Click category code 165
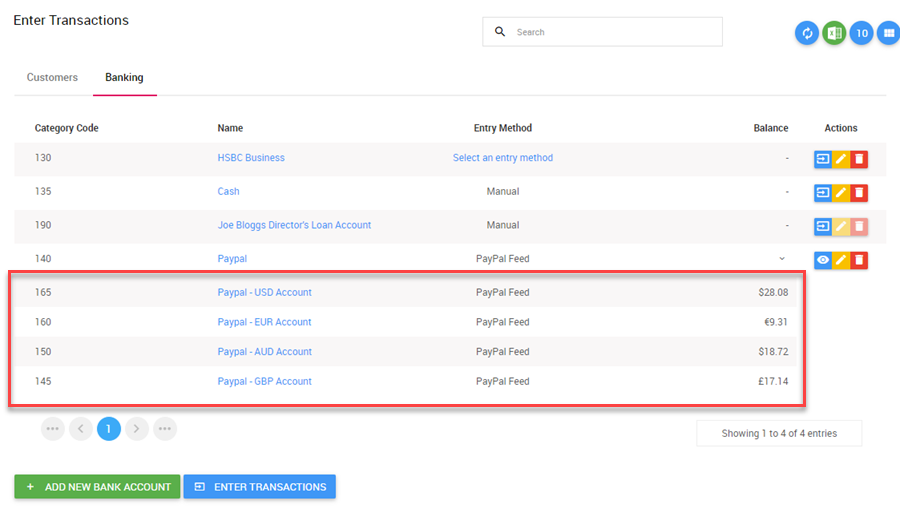Image resolution: width=900 pixels, height=529 pixels. click(x=43, y=293)
